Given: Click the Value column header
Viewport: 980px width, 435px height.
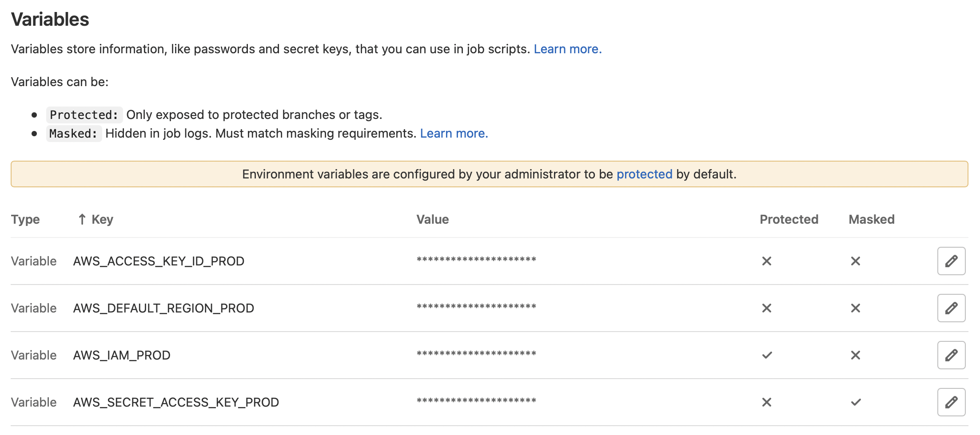Looking at the screenshot, I should (x=432, y=219).
